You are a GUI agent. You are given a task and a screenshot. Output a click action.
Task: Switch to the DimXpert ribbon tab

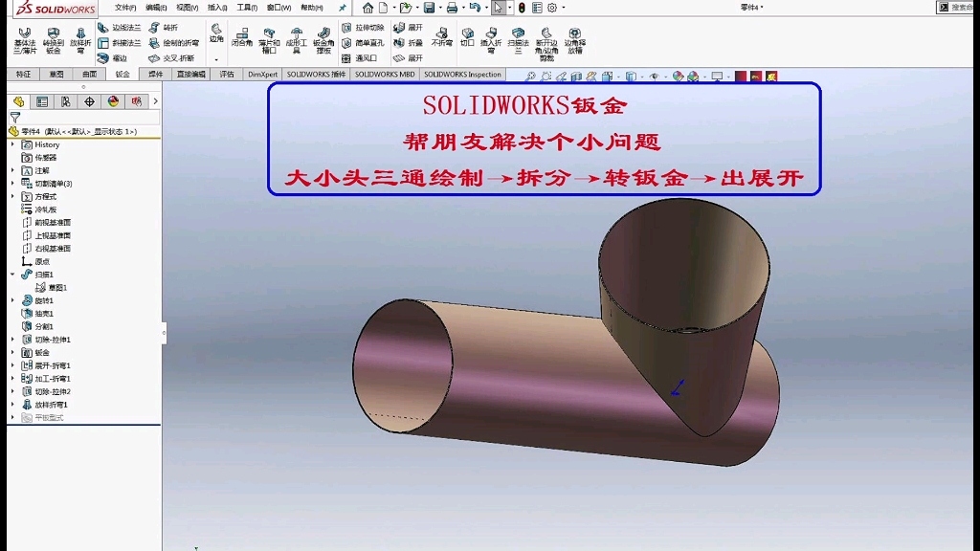(262, 75)
